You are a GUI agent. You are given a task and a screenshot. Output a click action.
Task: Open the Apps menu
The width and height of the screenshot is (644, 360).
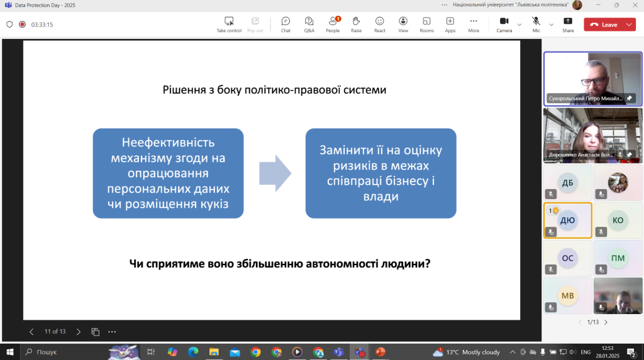click(450, 25)
